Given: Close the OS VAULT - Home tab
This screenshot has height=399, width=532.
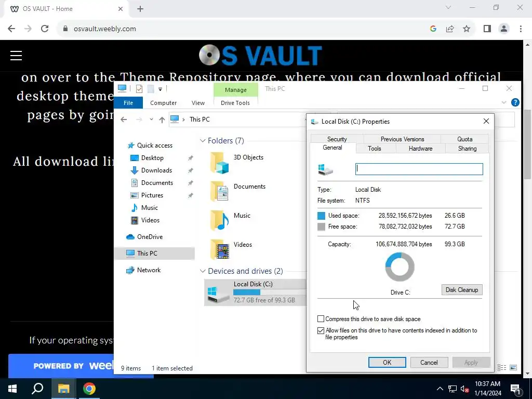Looking at the screenshot, I should (x=121, y=9).
